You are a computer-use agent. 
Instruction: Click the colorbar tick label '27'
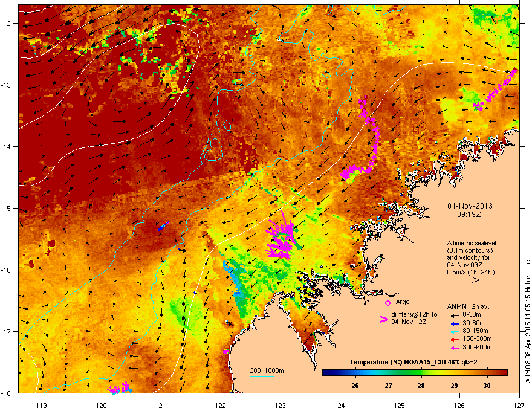tap(388, 386)
